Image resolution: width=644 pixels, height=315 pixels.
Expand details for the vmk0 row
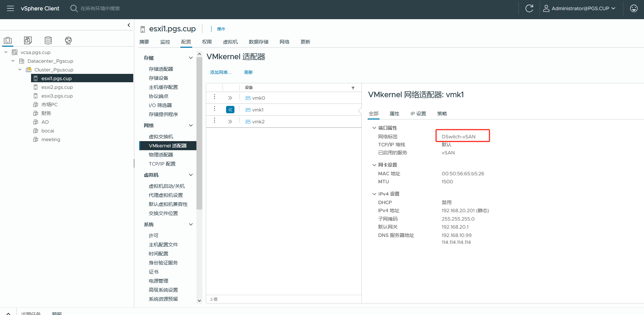[x=230, y=98]
